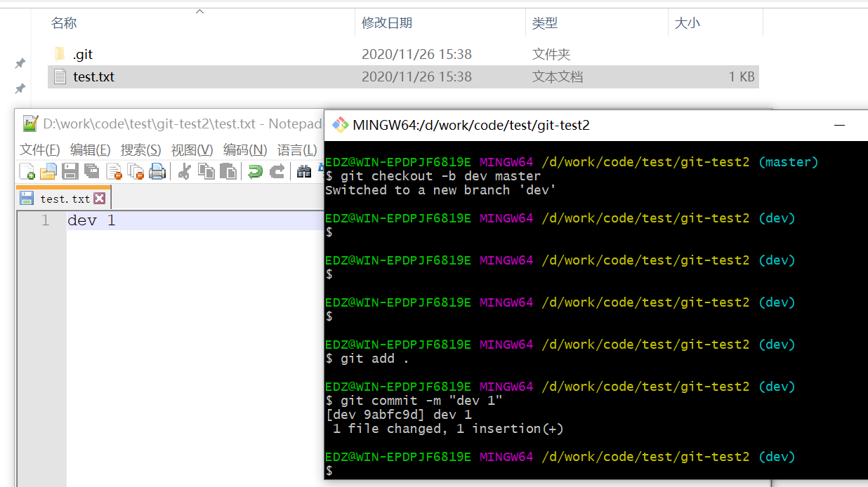
Task: Click the Open file folder icon in Notepad++
Action: pos(48,171)
